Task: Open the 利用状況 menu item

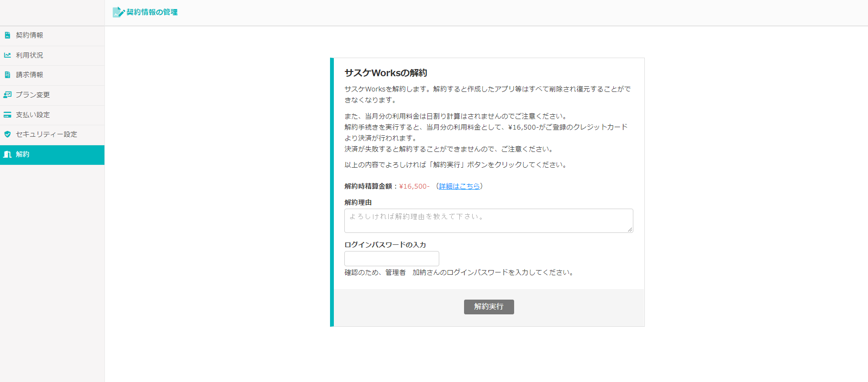Action: (52, 56)
